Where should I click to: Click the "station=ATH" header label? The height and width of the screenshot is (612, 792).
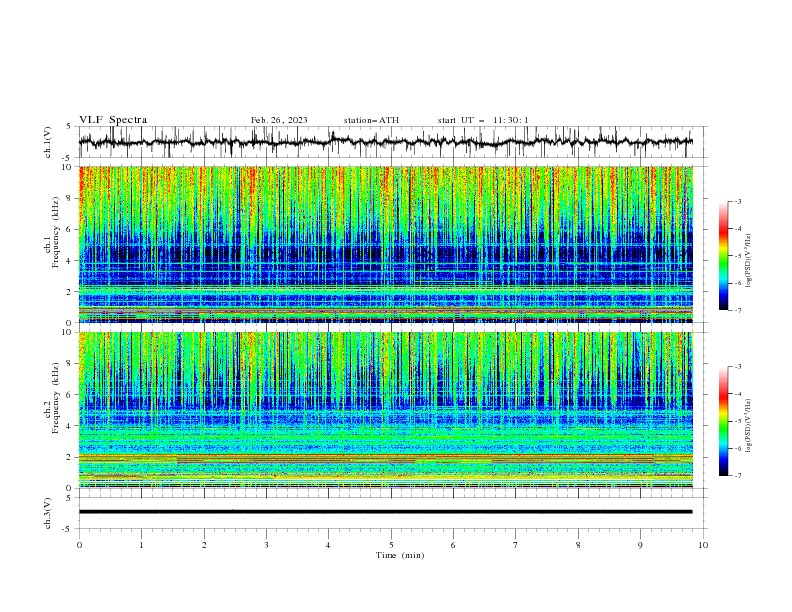[x=371, y=120]
